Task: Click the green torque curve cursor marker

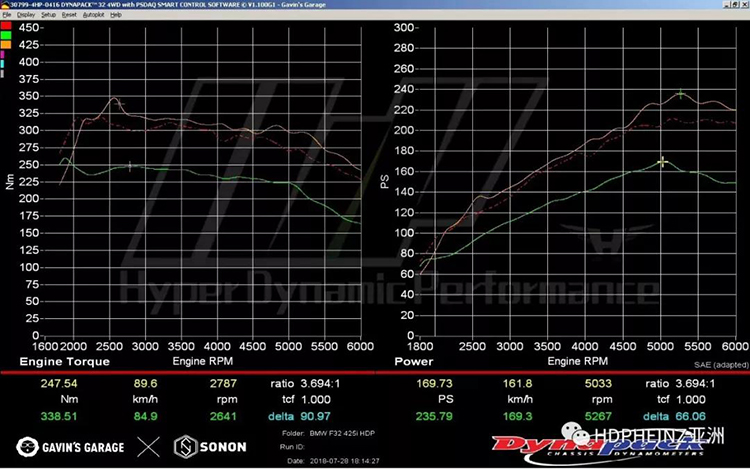Action: 130,165
